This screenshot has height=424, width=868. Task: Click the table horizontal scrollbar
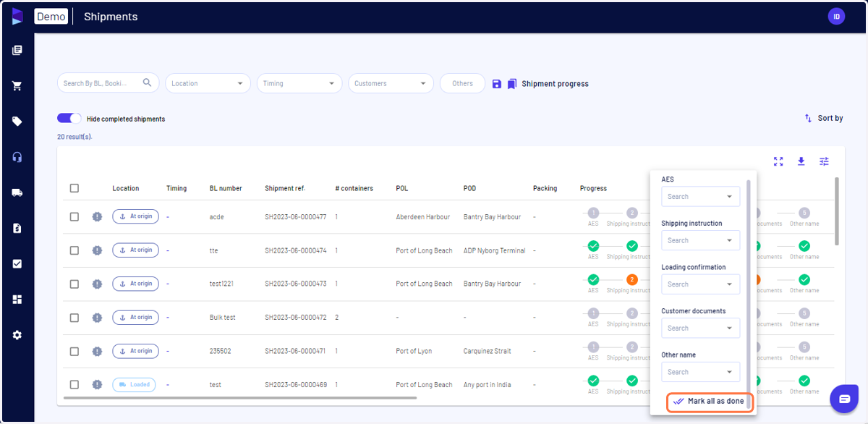tap(240, 397)
